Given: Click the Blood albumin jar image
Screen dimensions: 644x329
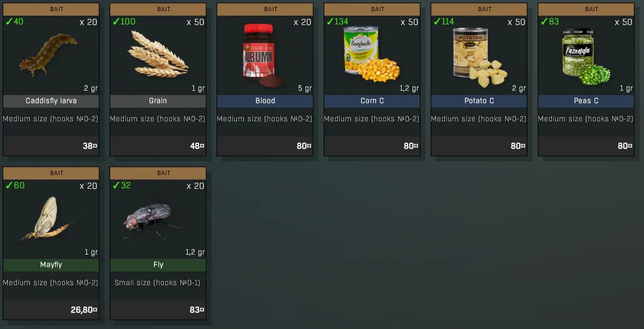Looking at the screenshot, I should tap(263, 54).
